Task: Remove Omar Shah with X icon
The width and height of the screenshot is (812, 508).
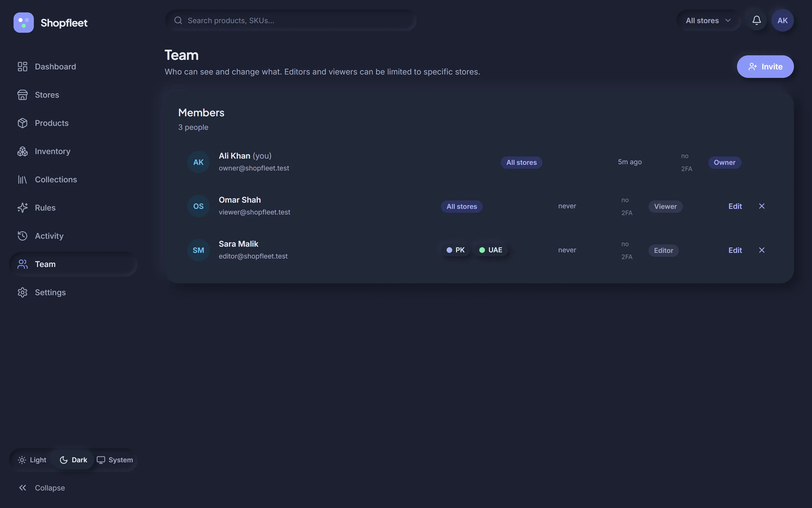Action: pyautogui.click(x=762, y=206)
